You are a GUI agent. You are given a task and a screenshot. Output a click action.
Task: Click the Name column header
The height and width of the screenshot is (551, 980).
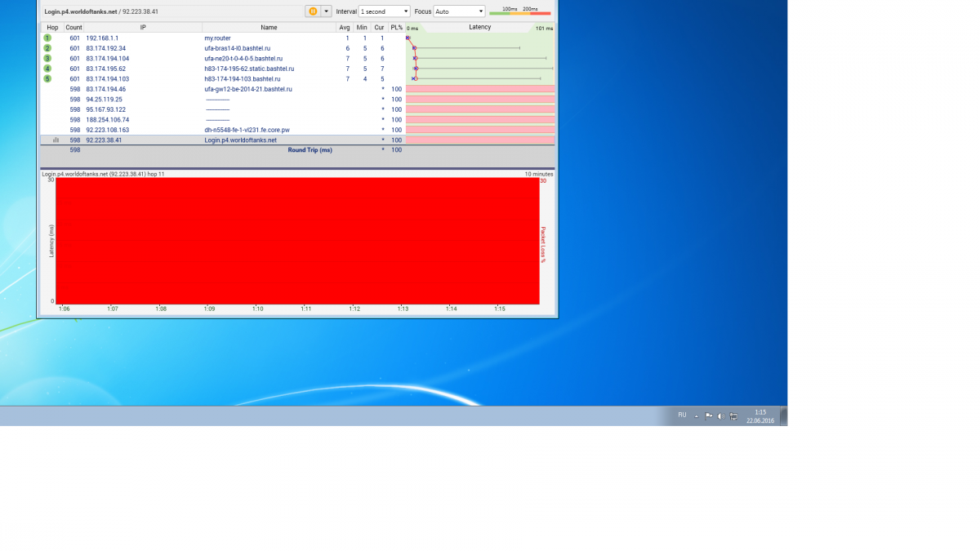click(x=269, y=28)
